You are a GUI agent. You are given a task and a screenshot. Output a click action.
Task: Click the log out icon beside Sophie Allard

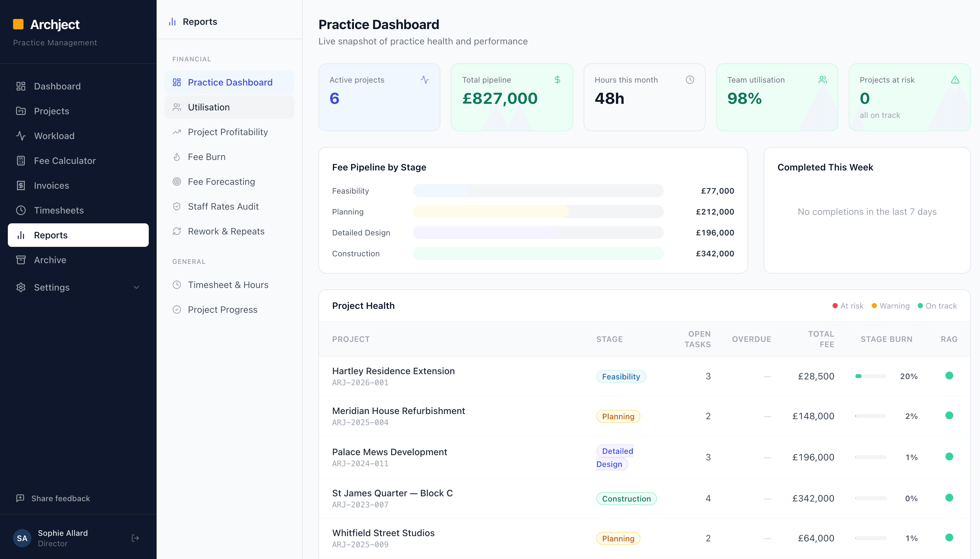135,538
